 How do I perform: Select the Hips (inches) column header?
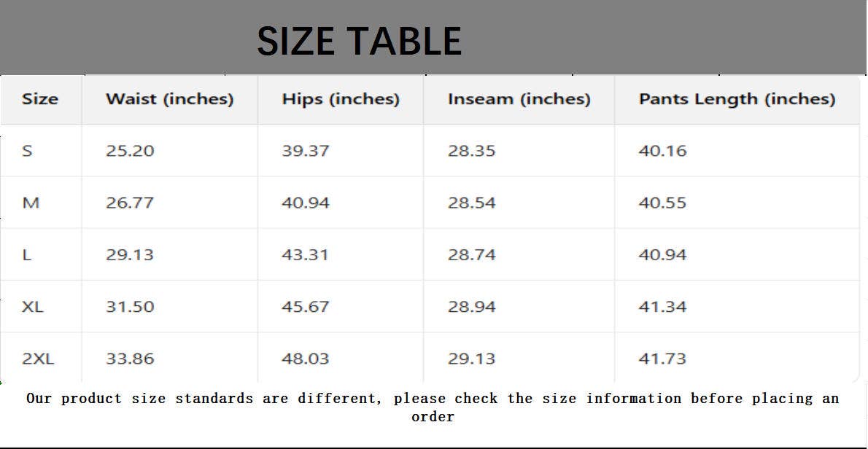[341, 99]
